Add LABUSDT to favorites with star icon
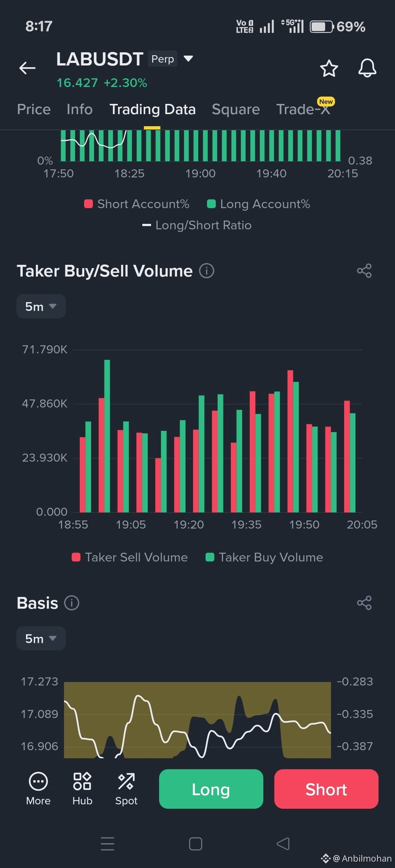The height and width of the screenshot is (868, 395). point(329,68)
